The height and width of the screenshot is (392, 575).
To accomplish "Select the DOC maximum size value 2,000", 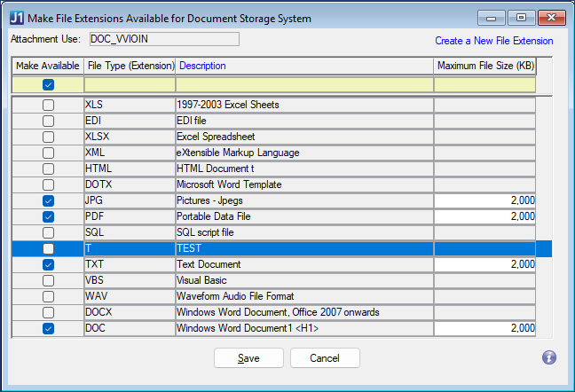I will tap(484, 328).
